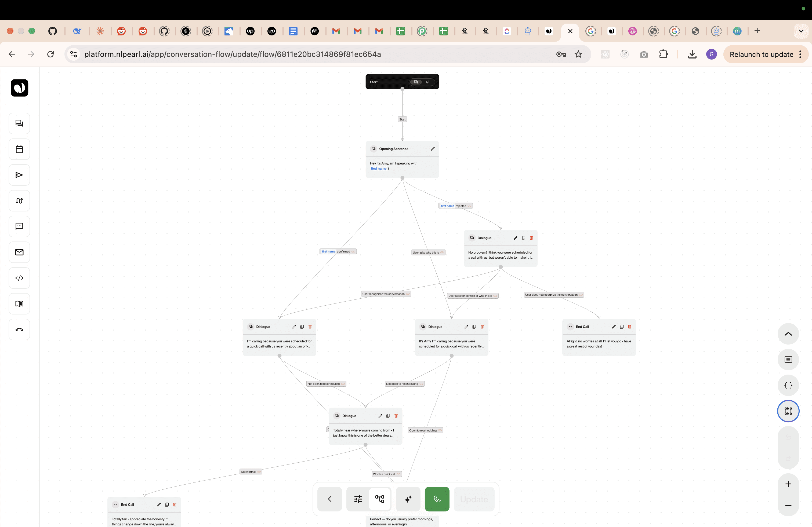
Task: Expand the upward chevron on right panel
Action: (788, 334)
